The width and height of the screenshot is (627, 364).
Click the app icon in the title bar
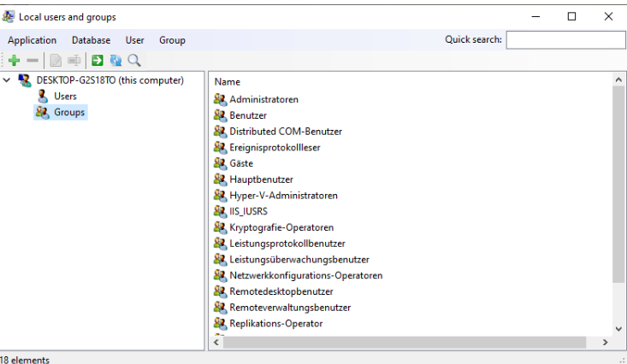point(8,17)
